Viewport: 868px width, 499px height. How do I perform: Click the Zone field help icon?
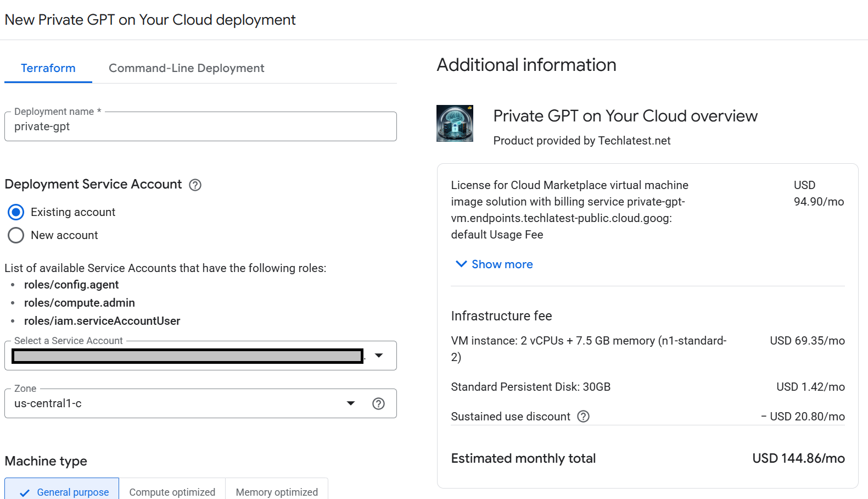378,404
